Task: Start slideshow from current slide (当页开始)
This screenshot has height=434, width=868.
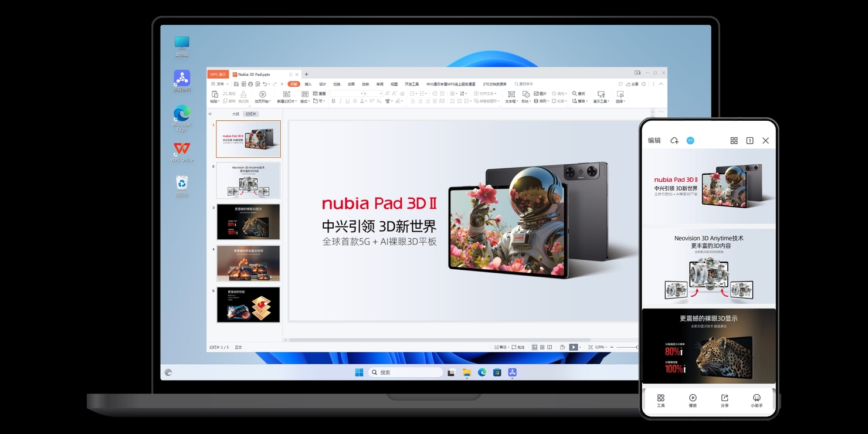Action: tap(263, 97)
